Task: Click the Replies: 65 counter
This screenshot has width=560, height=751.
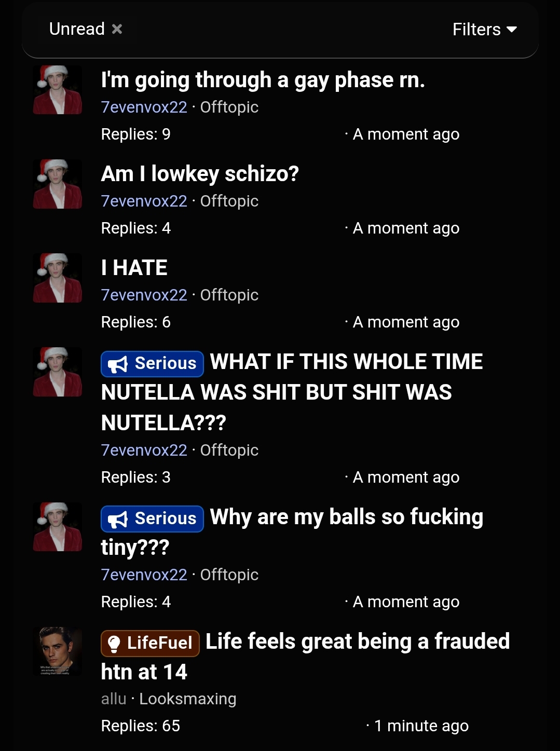Action: coord(140,726)
